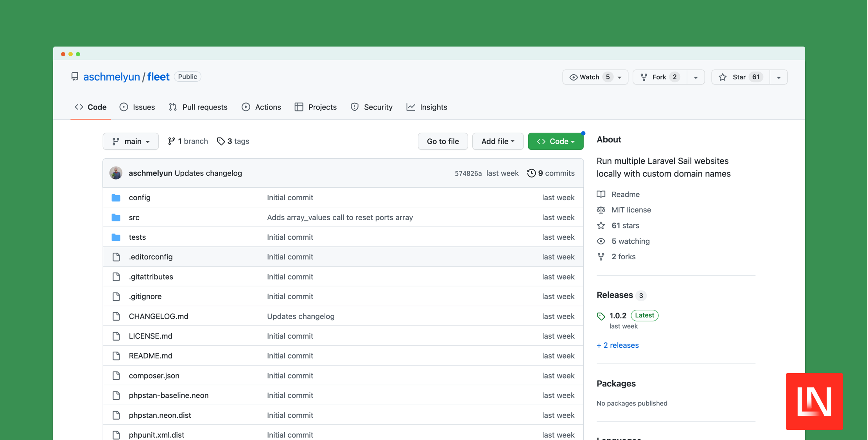The image size is (868, 440).
Task: Click the commit history clock icon
Action: pyautogui.click(x=531, y=173)
